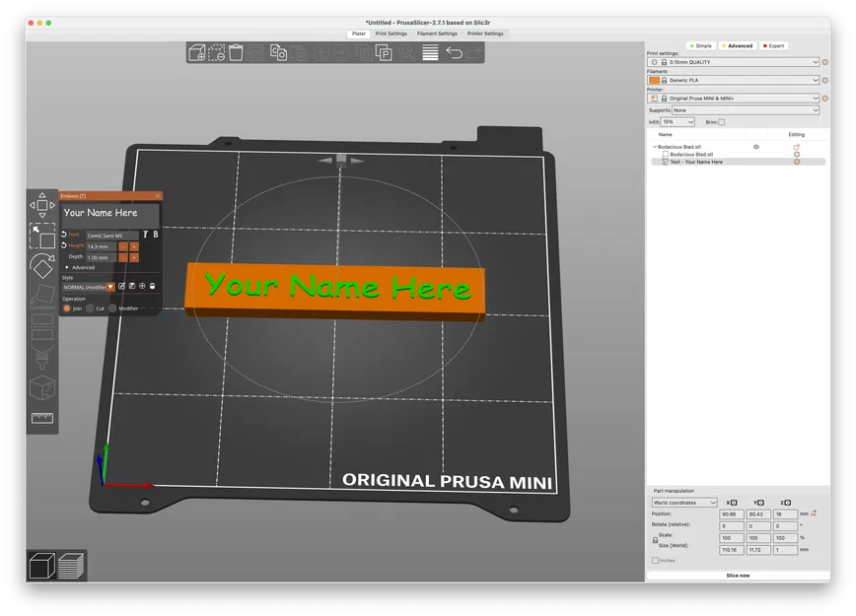Image resolution: width=856 pixels, height=616 pixels.
Task: Switch to 3D editor view cube icon
Action: click(x=41, y=566)
